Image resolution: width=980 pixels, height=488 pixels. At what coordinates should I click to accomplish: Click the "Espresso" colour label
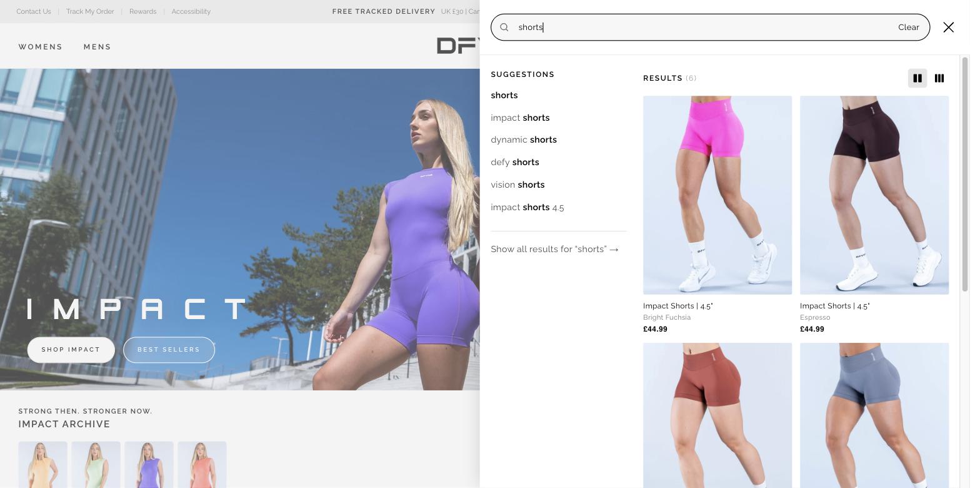[815, 317]
